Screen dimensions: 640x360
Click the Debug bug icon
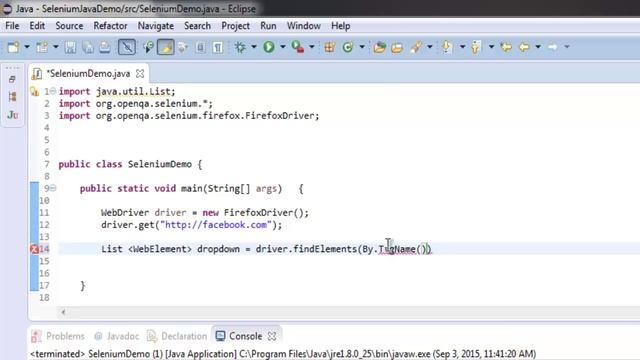click(x=240, y=47)
